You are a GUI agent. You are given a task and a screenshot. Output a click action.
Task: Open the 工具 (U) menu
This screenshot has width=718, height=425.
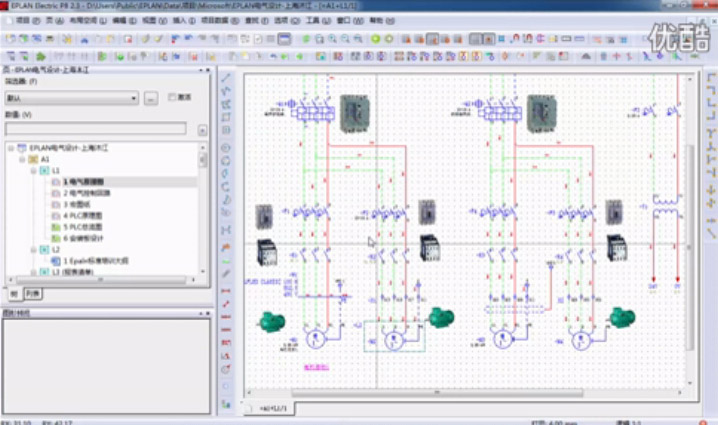[318, 21]
